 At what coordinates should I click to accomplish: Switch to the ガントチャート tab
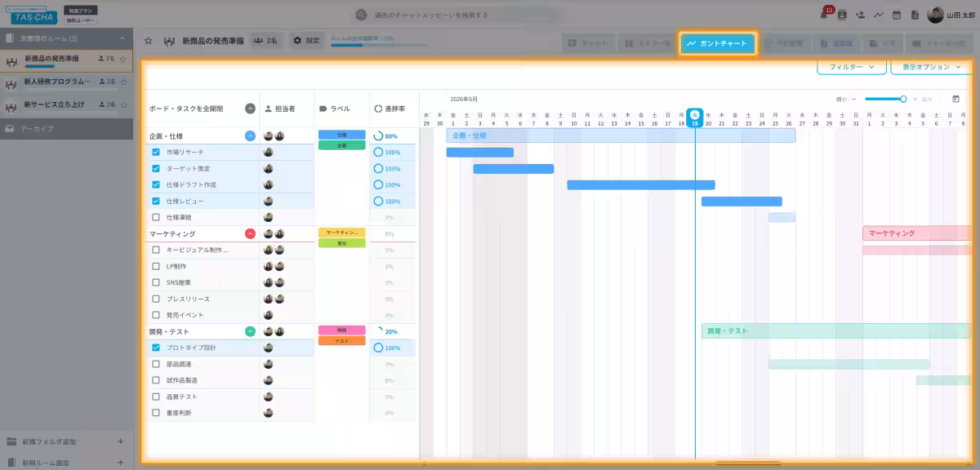[717, 43]
